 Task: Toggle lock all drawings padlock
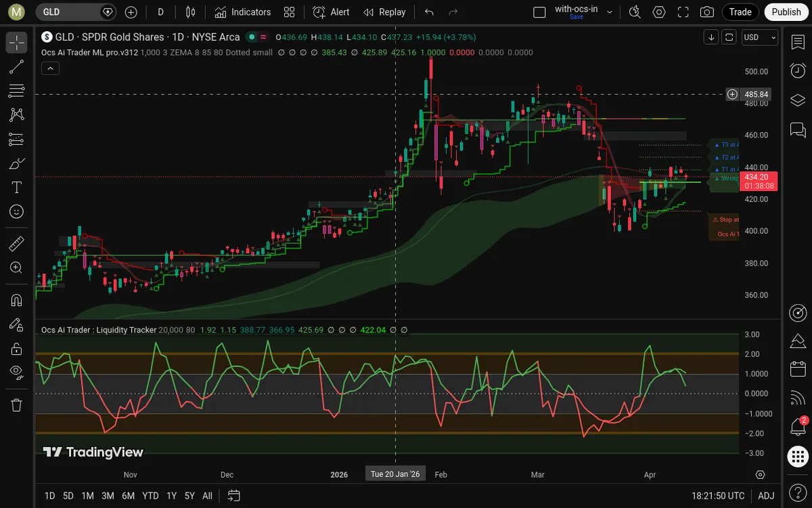click(17, 349)
